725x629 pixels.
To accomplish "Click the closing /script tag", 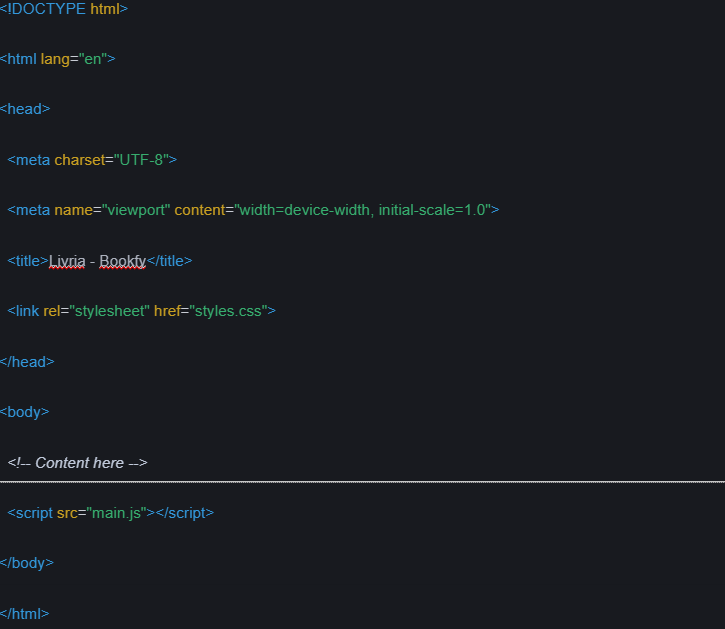I will pos(185,513).
